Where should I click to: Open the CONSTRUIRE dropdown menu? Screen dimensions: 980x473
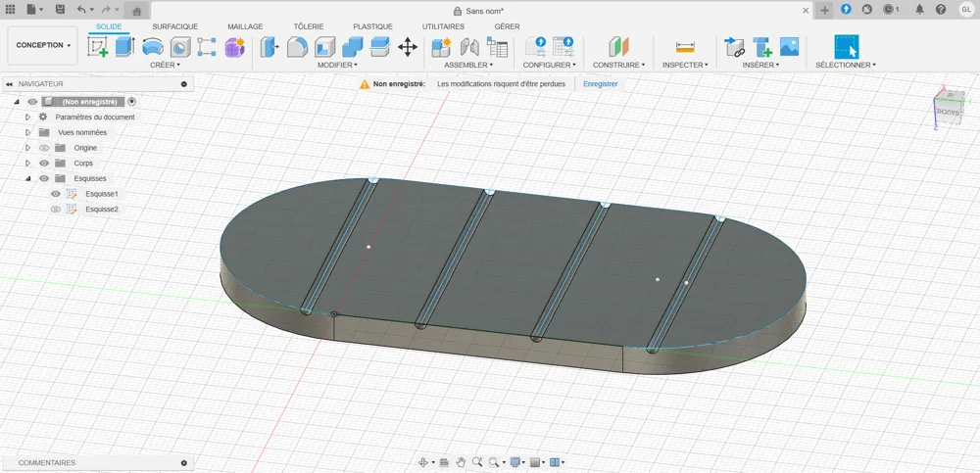click(618, 65)
